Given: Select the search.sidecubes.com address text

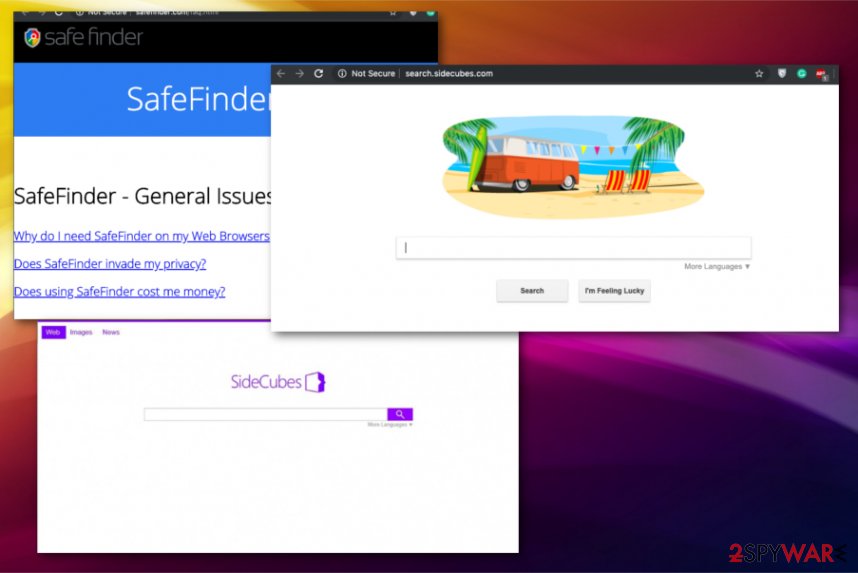Looking at the screenshot, I should pyautogui.click(x=449, y=73).
